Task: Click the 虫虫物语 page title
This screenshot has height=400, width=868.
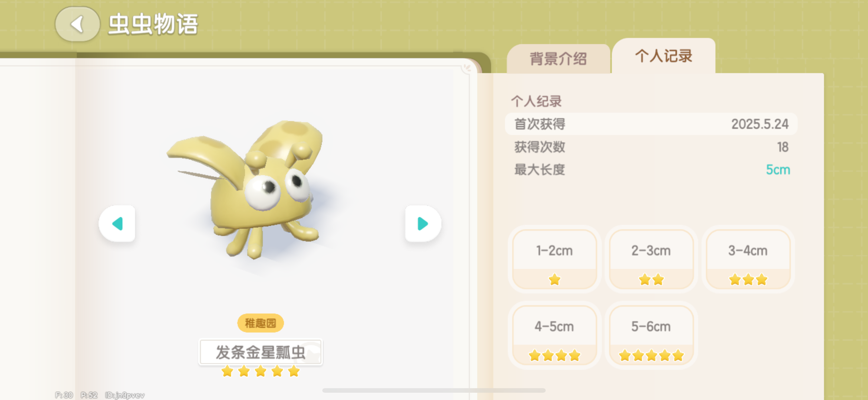Action: tap(153, 24)
